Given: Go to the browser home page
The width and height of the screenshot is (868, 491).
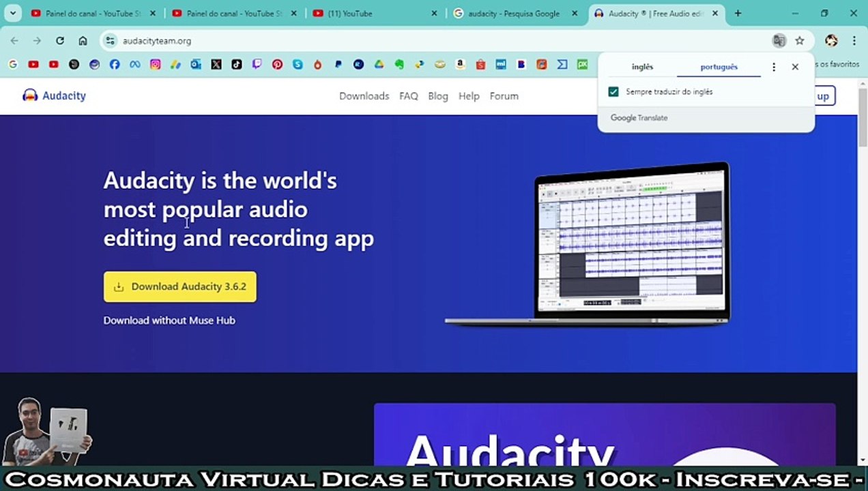Looking at the screenshot, I should (x=83, y=41).
